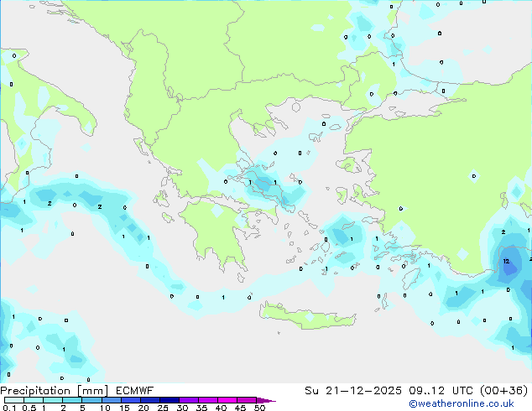The width and height of the screenshot is (532, 411).
Task: Select the 0.5–1 mm legend color swatch
Action: 34,400
